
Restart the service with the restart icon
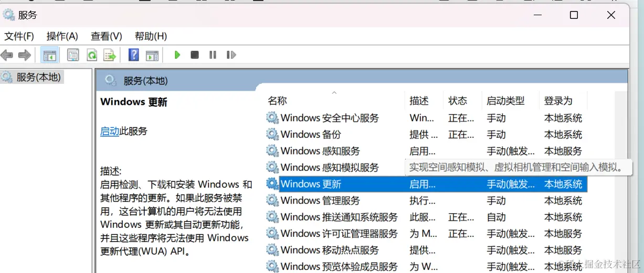tap(231, 54)
